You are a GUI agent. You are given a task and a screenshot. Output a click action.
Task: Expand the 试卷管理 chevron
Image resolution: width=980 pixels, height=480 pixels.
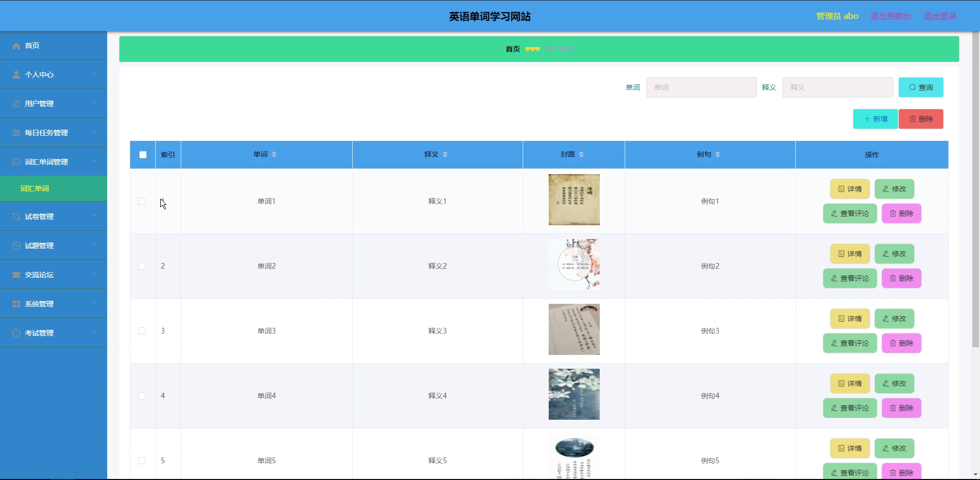[94, 216]
